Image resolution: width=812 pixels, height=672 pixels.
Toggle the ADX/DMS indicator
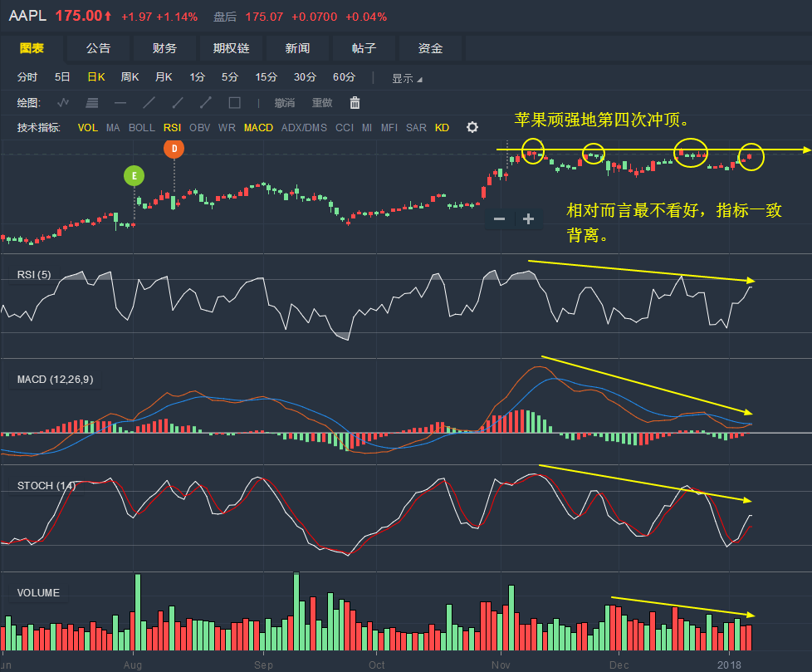click(x=304, y=127)
